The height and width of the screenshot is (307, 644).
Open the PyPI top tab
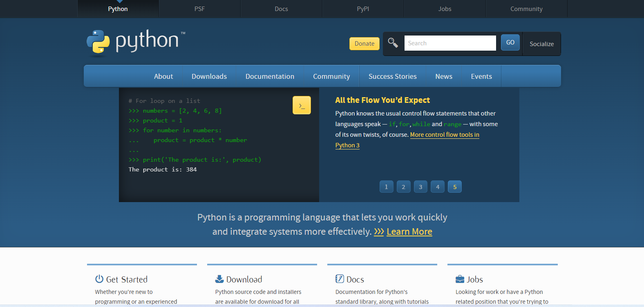click(363, 9)
